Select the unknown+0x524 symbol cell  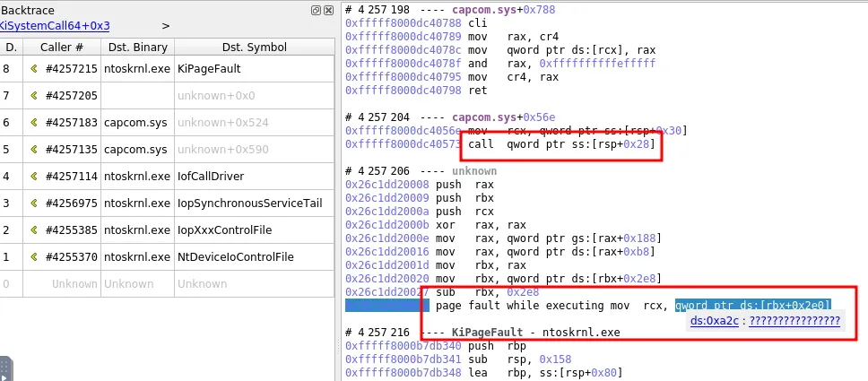coord(254,123)
